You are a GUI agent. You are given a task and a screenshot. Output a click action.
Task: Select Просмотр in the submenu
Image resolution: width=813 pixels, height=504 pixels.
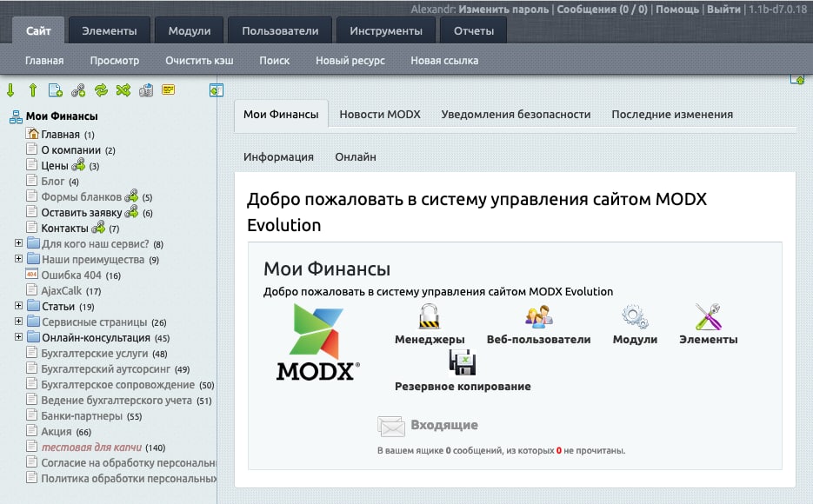coord(115,61)
